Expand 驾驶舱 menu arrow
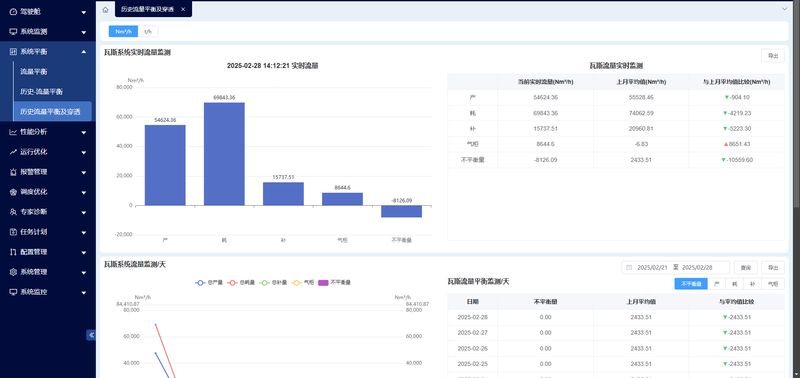Viewport: 800px width, 378px height. 84,12
